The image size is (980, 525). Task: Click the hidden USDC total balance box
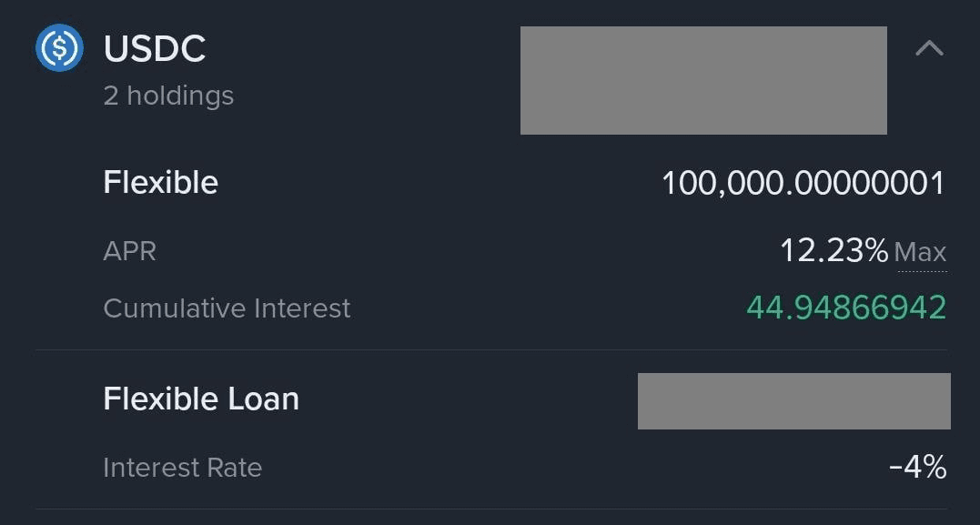pyautogui.click(x=703, y=80)
